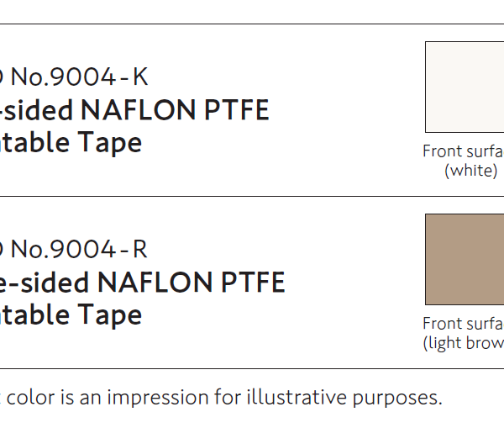Click the NAFLON PTFE title in the 9004-R row

pyautogui.click(x=143, y=283)
